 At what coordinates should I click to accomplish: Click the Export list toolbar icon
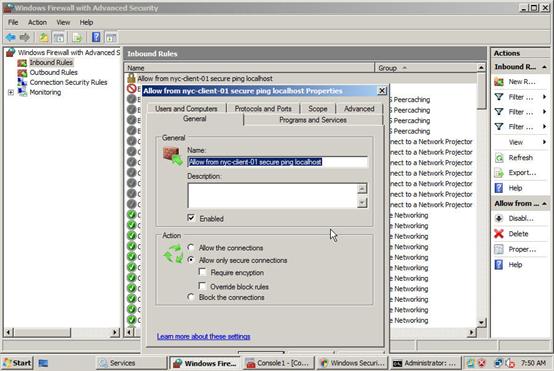click(77, 37)
